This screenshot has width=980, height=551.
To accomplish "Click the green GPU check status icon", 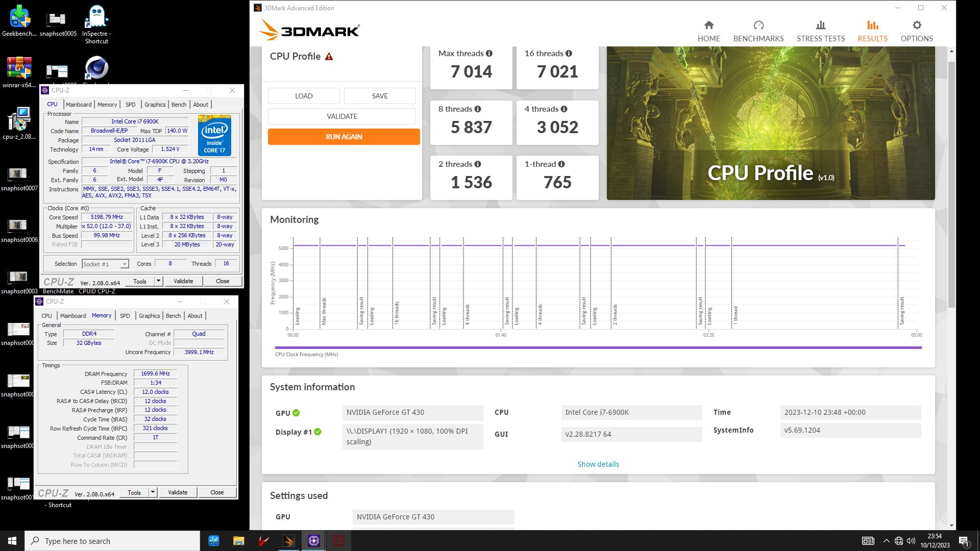I will click(x=296, y=413).
